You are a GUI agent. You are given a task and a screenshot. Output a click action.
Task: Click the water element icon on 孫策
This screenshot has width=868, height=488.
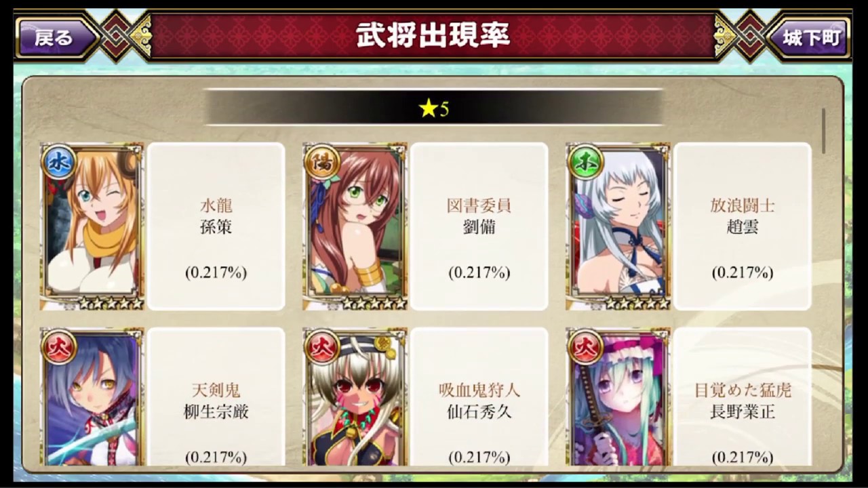point(58,162)
